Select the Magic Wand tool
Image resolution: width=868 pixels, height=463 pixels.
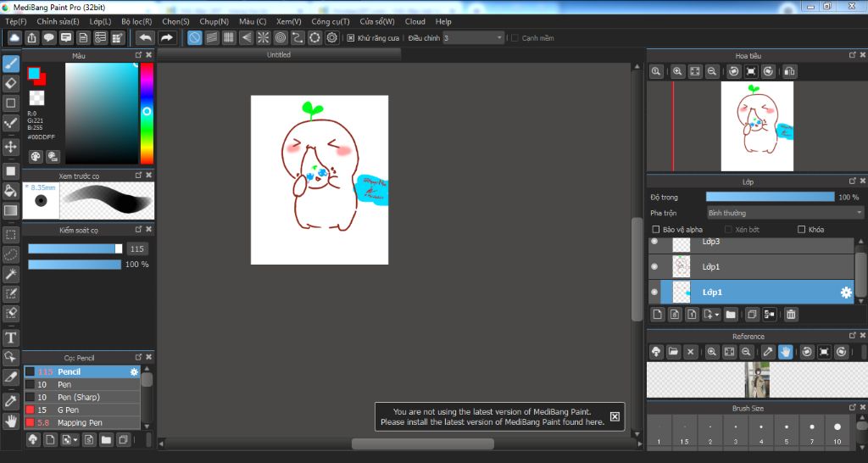tap(10, 274)
